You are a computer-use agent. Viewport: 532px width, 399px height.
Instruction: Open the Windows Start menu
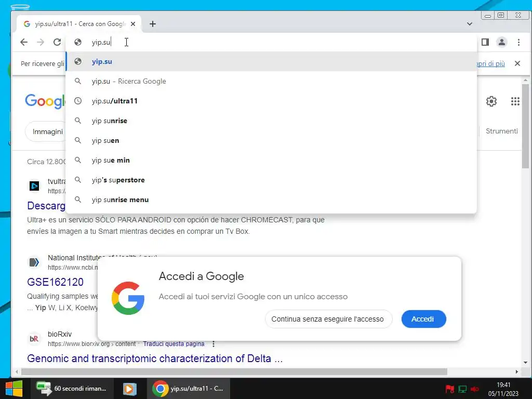tap(14, 389)
